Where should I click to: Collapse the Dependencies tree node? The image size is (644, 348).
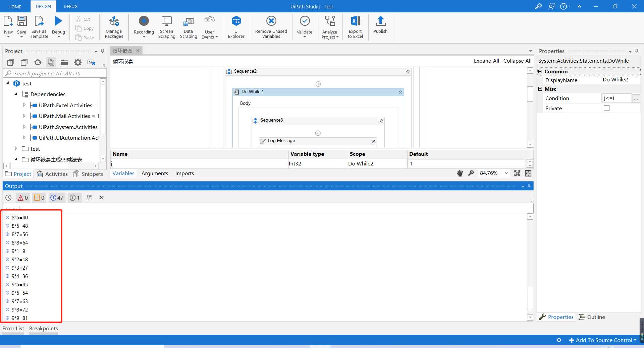(x=16, y=94)
